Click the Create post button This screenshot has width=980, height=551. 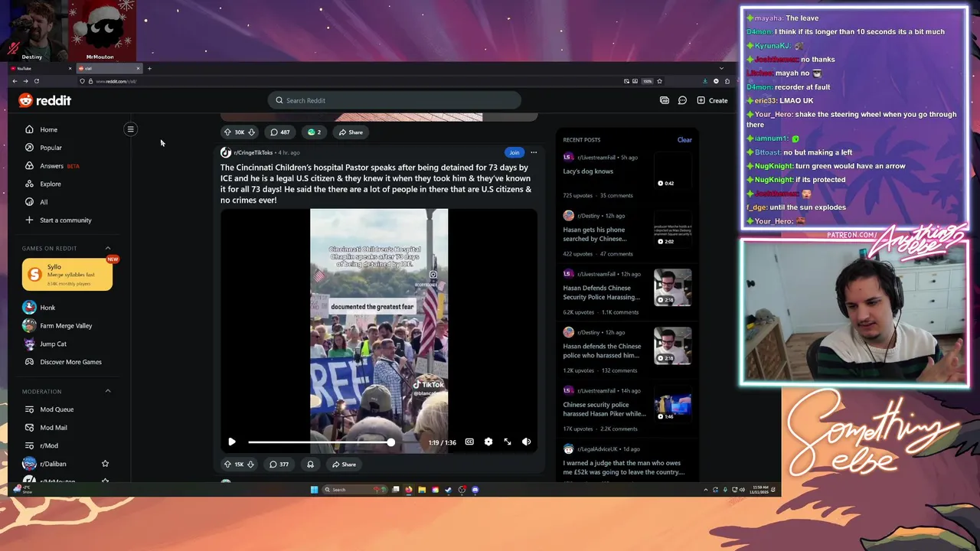point(712,100)
